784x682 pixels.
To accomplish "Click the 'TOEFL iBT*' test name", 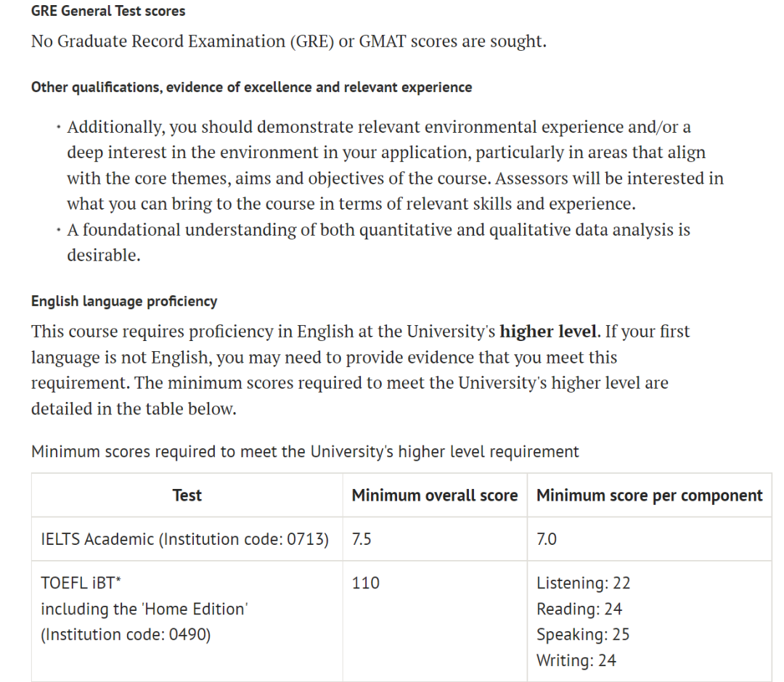I will pos(81,583).
